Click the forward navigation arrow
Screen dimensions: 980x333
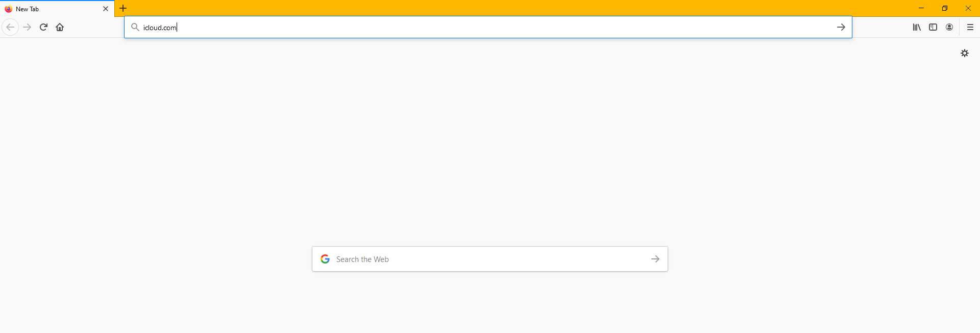pyautogui.click(x=28, y=27)
